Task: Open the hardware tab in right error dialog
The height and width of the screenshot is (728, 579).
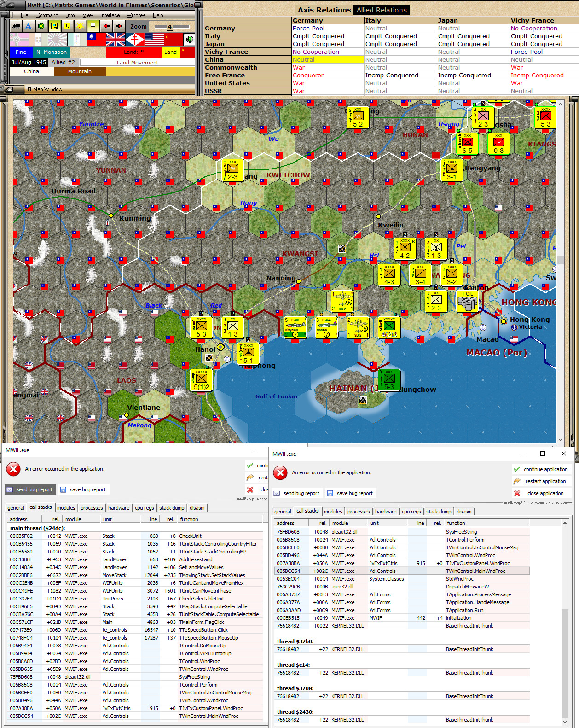Action: click(386, 511)
